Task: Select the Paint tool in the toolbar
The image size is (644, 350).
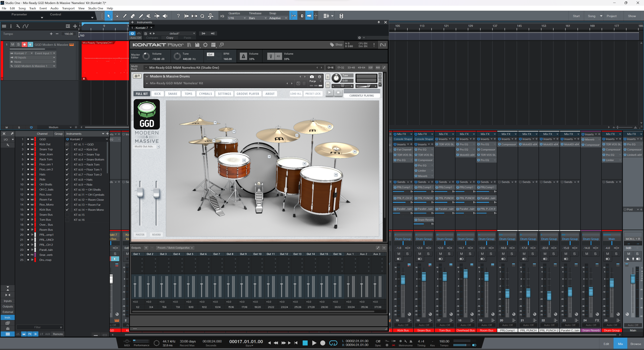Action: [x=141, y=16]
